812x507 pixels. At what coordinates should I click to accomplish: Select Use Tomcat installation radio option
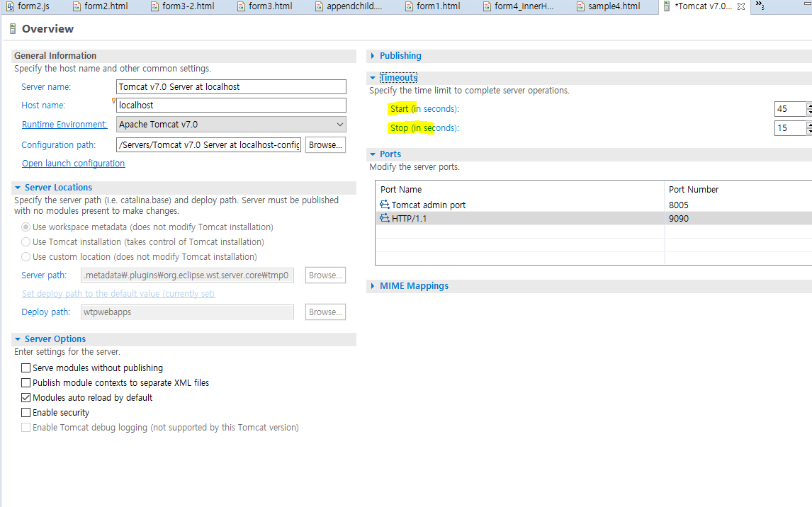[x=26, y=241]
